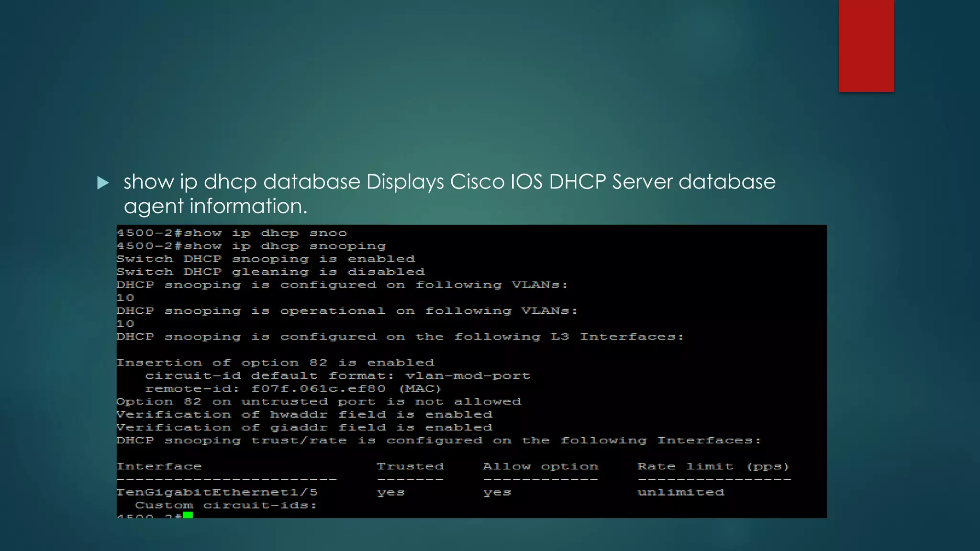Click the 'Trusted' column header
This screenshot has width=980, height=551.
pyautogui.click(x=410, y=466)
